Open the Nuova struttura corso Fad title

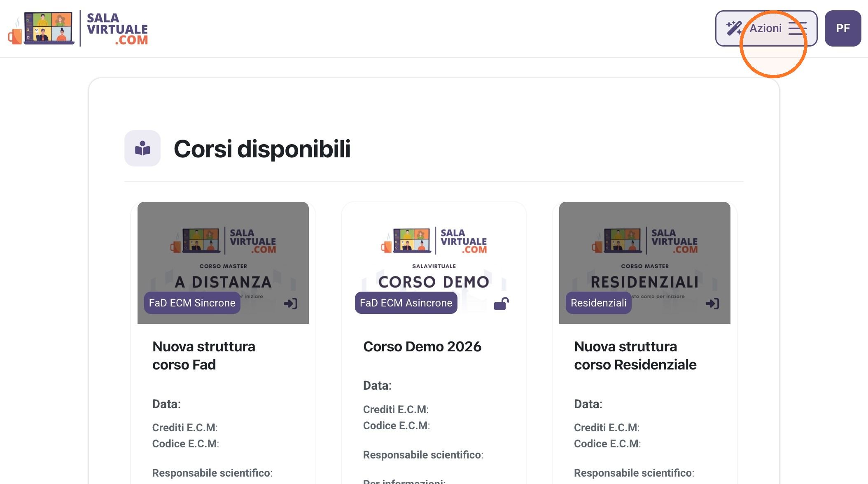[204, 355]
